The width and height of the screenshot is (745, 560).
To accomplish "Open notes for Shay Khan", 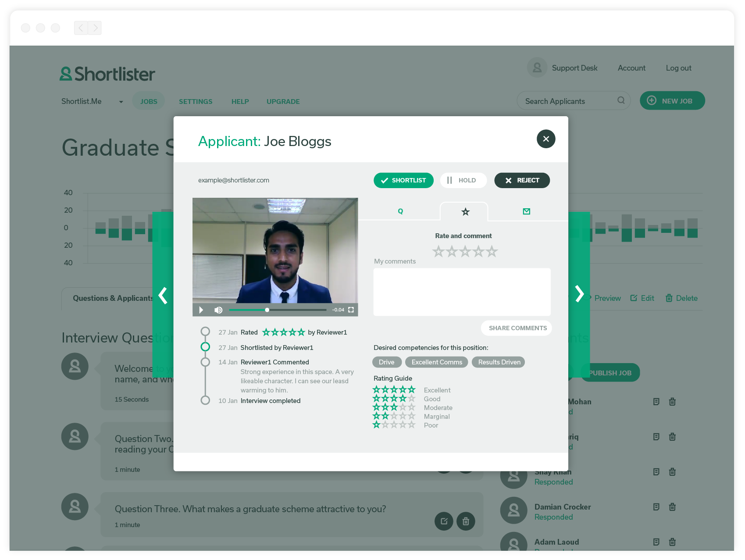I will tap(656, 472).
